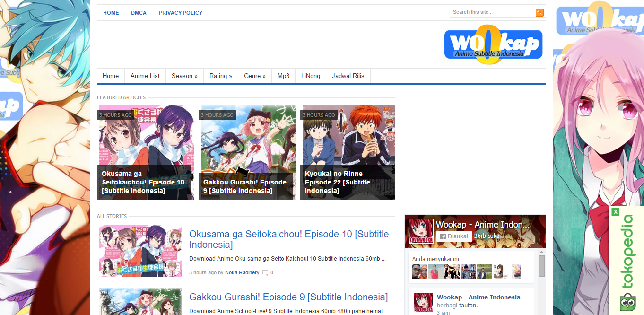Focus the Search this site field
The image size is (644, 315).
pyautogui.click(x=492, y=12)
